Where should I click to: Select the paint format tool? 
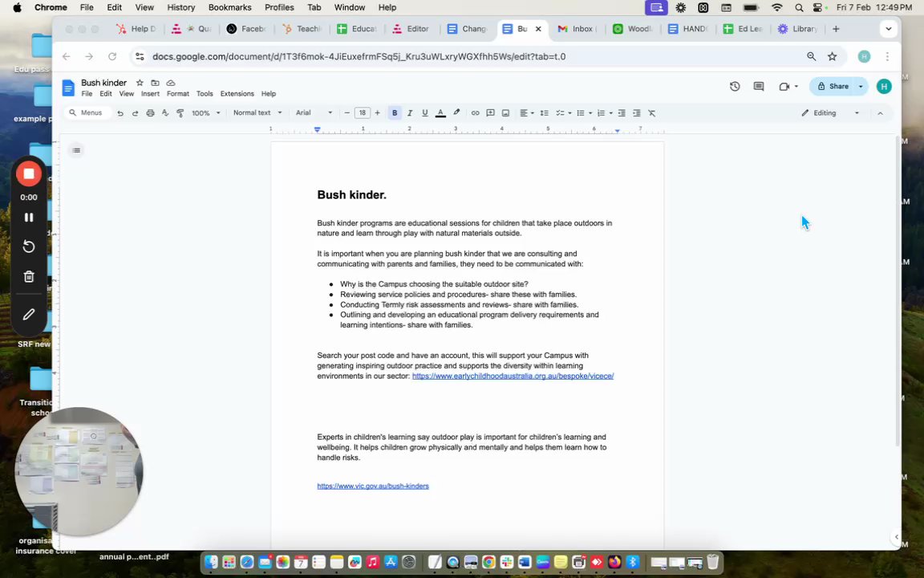point(180,112)
